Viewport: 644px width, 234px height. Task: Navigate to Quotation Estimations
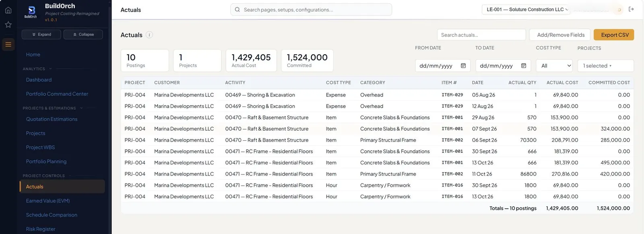coord(52,119)
